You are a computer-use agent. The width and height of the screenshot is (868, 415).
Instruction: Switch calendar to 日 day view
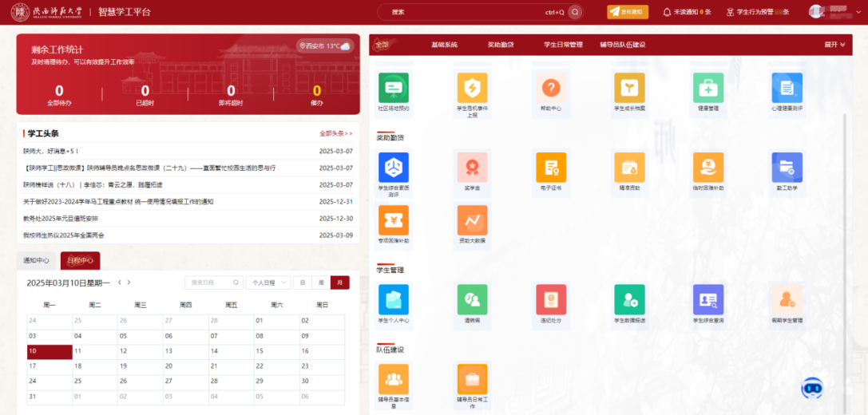point(303,283)
